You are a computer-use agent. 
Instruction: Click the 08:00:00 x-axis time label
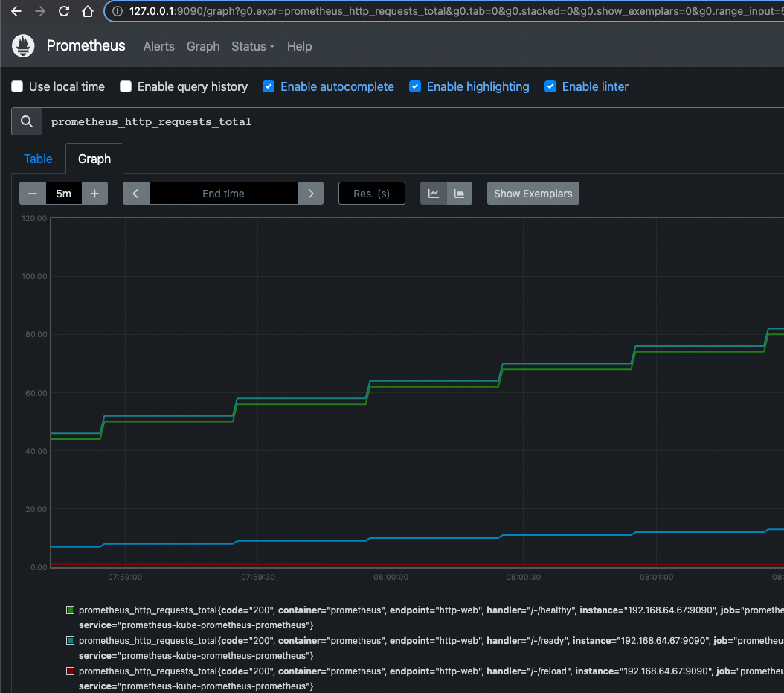click(x=391, y=577)
